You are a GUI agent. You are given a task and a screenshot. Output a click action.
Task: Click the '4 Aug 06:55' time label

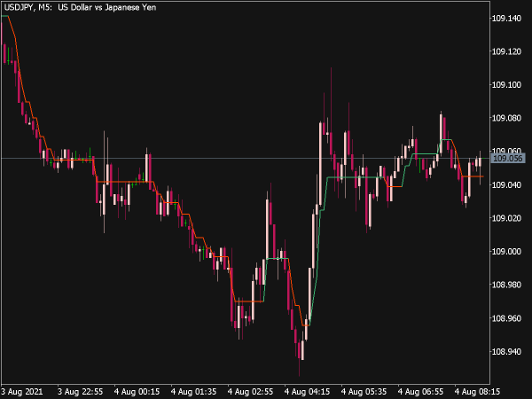tap(420, 392)
